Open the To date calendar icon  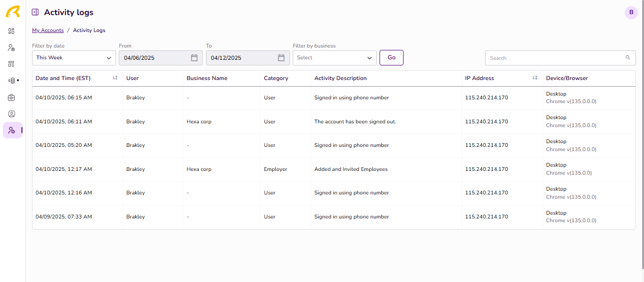click(x=281, y=58)
